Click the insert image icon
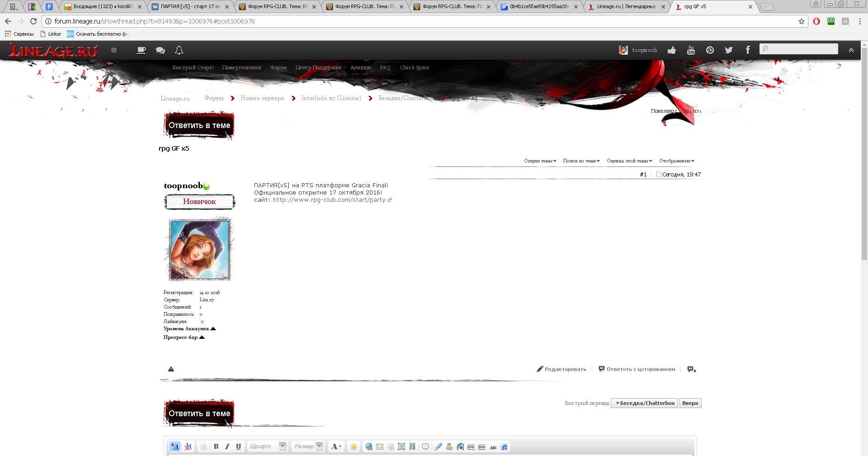The height and width of the screenshot is (456, 868). coord(401,446)
